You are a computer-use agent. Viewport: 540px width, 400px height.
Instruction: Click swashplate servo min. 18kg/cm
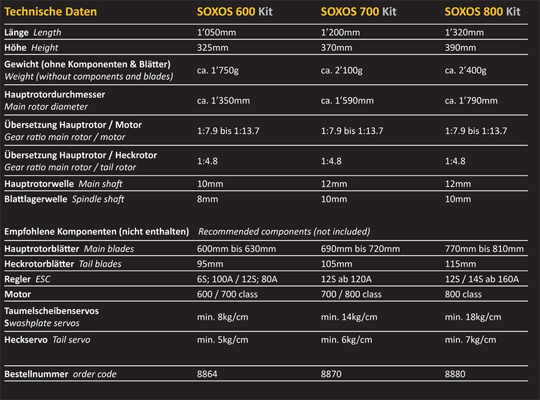(473, 317)
